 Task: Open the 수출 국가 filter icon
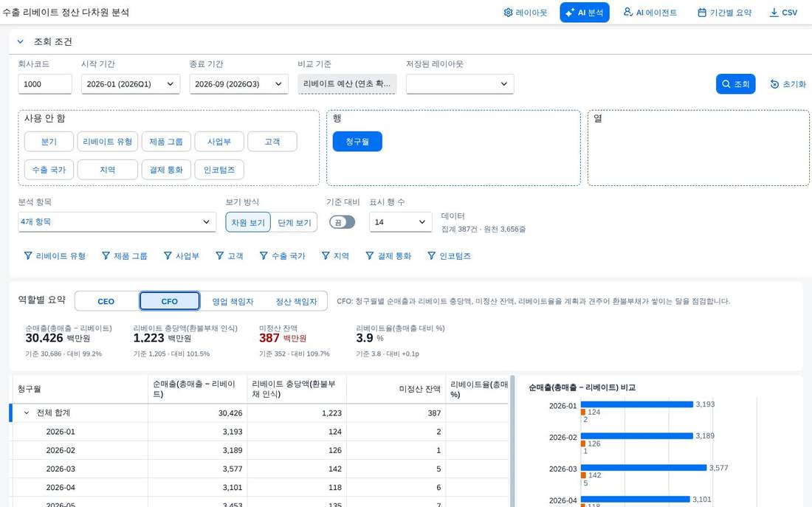click(264, 256)
